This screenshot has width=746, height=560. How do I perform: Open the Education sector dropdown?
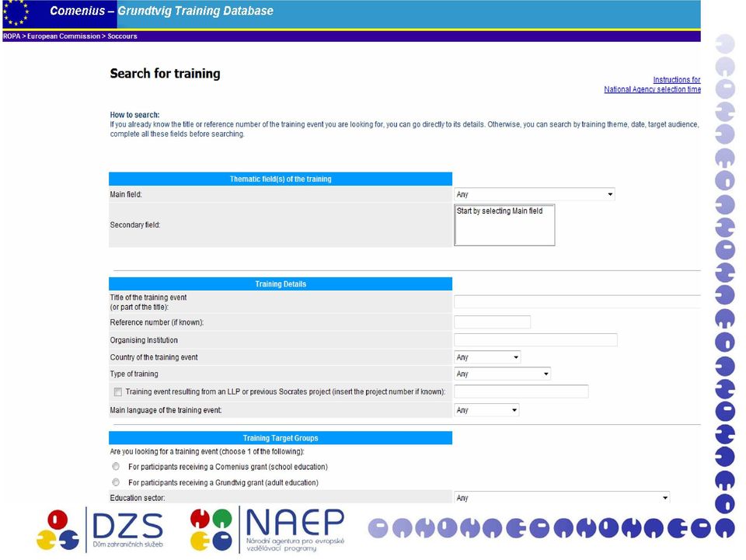coord(562,498)
